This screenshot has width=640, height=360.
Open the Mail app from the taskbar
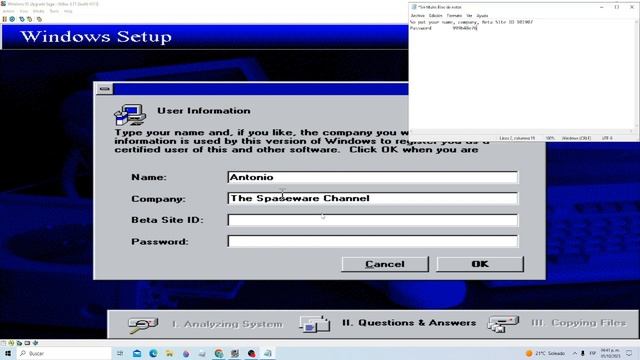tap(137, 353)
